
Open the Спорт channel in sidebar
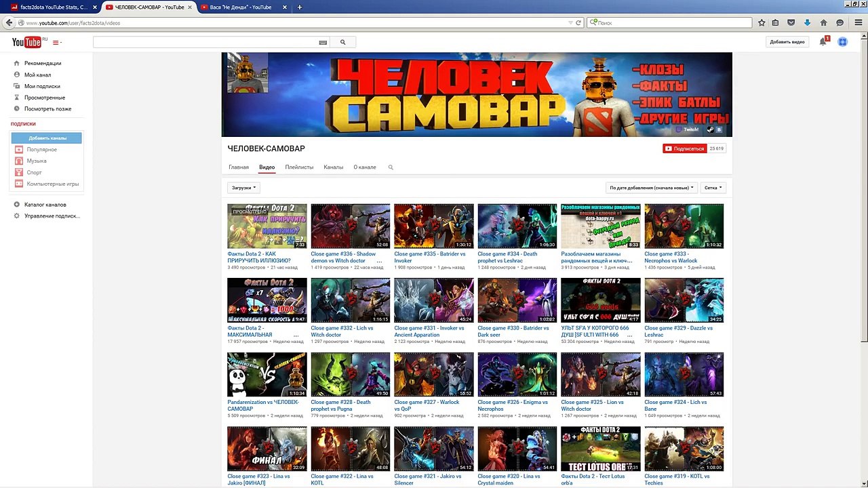(34, 173)
